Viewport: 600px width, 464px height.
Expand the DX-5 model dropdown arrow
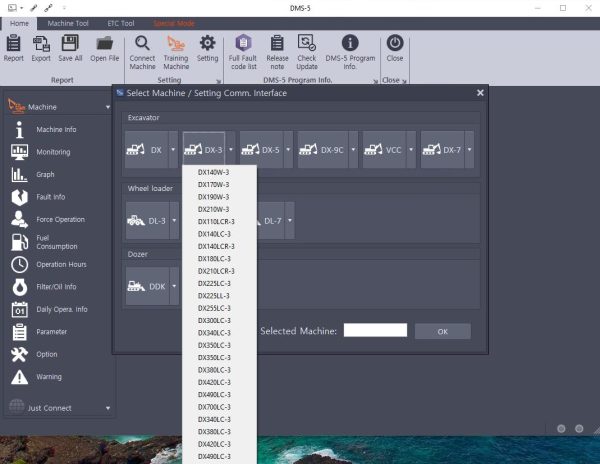pyautogui.click(x=288, y=150)
